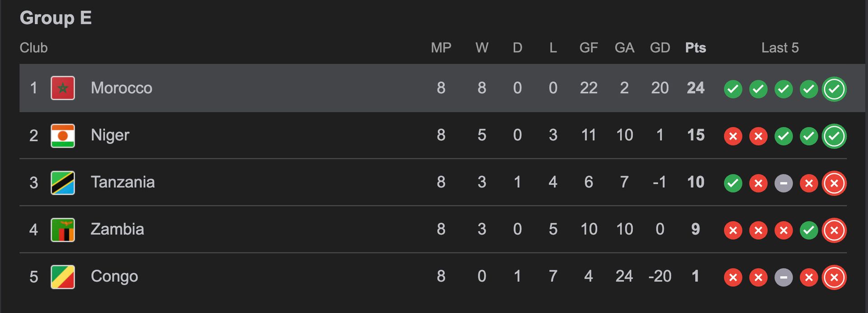868x313 pixels.
Task: Open Tanzania's most recent loss result icon
Action: (x=834, y=183)
